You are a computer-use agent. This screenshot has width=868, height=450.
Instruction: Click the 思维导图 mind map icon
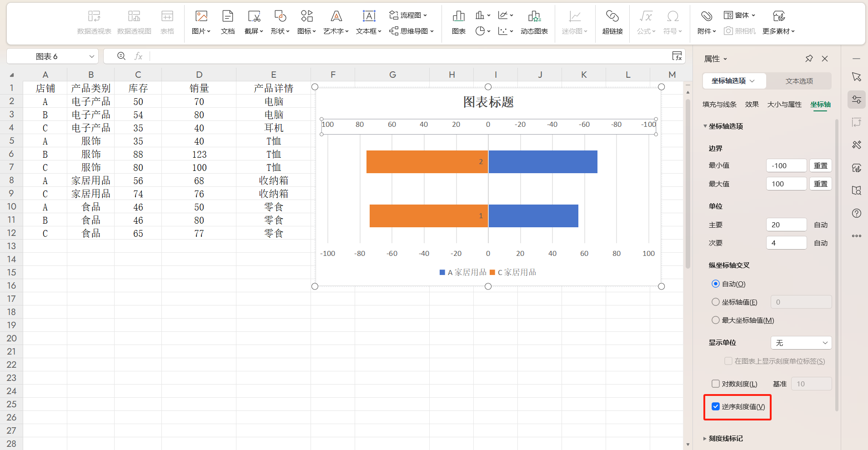[394, 31]
